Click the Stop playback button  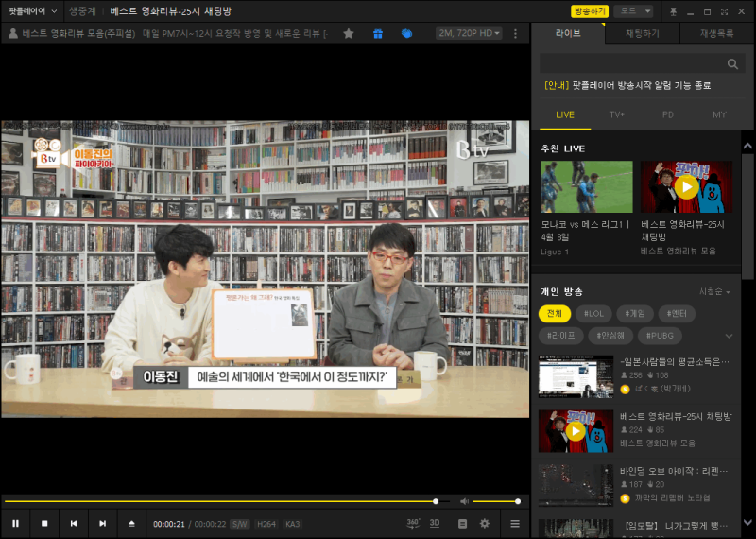[x=44, y=523]
